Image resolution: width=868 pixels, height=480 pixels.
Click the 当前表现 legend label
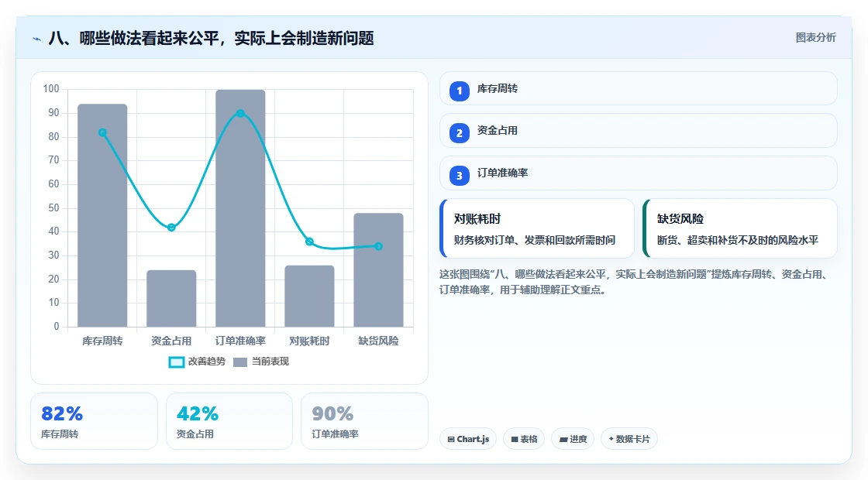click(270, 361)
